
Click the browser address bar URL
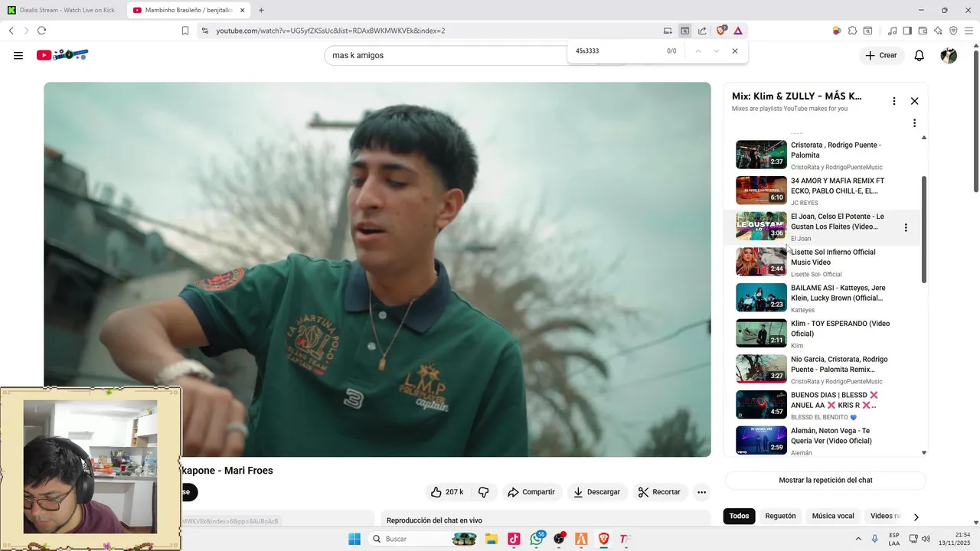point(330,31)
